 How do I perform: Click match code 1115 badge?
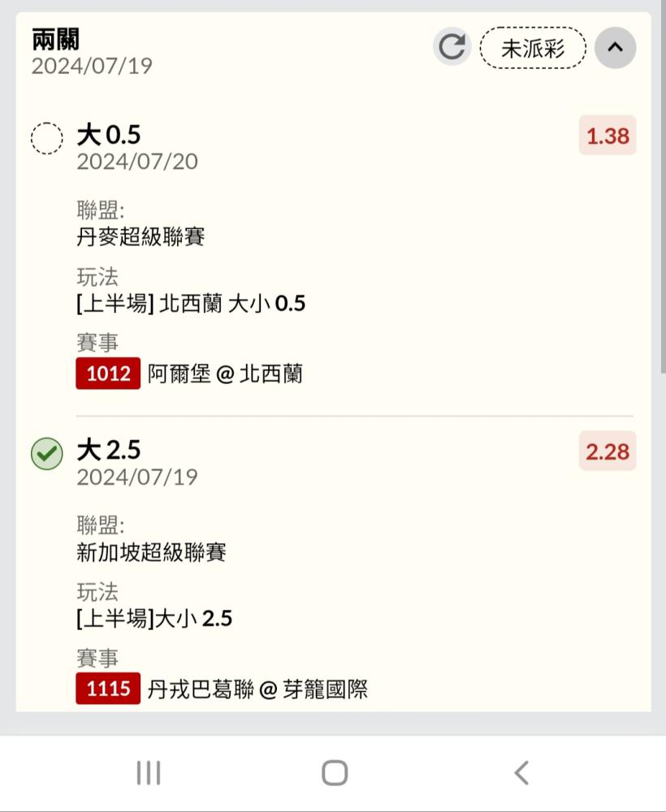click(x=108, y=689)
